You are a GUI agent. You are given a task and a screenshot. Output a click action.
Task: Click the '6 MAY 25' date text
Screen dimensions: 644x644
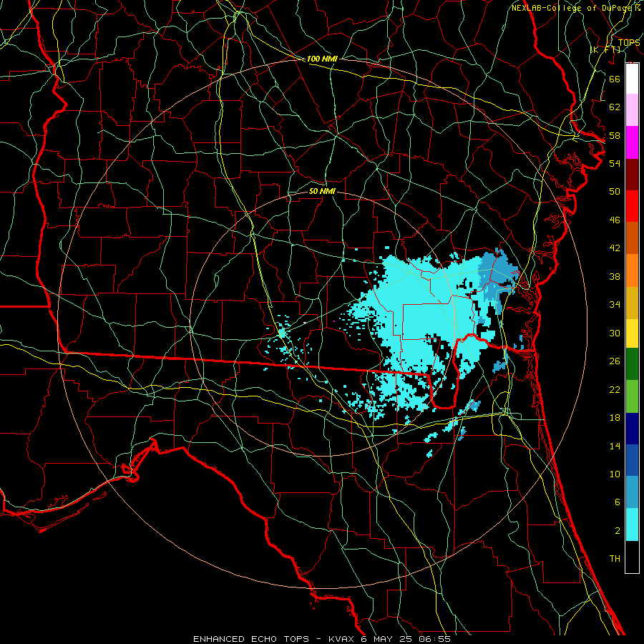tap(386, 639)
